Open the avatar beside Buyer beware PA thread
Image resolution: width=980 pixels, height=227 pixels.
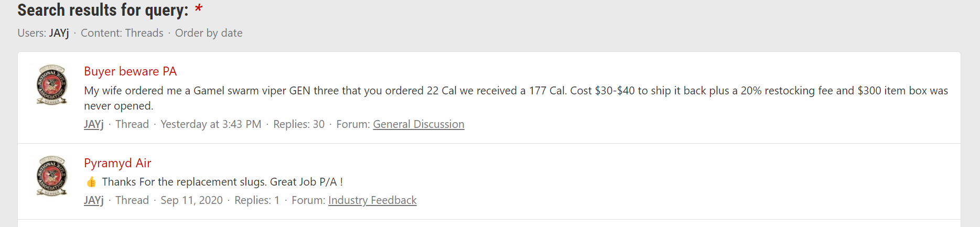click(x=51, y=84)
